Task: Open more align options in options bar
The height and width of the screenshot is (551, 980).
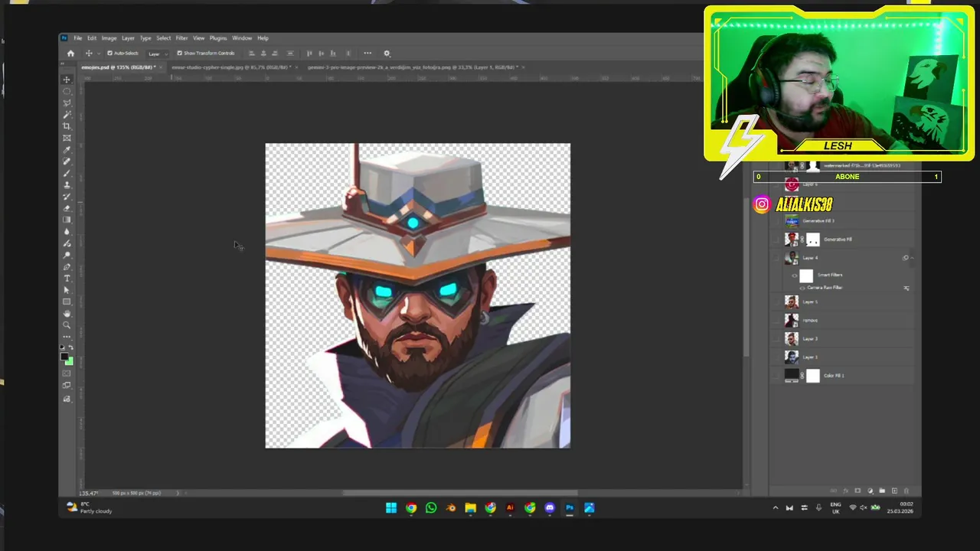Action: [x=367, y=53]
